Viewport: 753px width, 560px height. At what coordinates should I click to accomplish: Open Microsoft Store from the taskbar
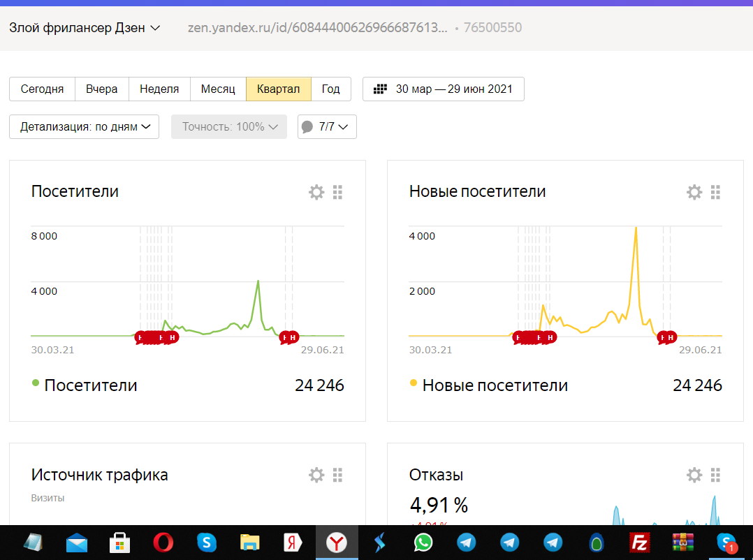(x=120, y=543)
